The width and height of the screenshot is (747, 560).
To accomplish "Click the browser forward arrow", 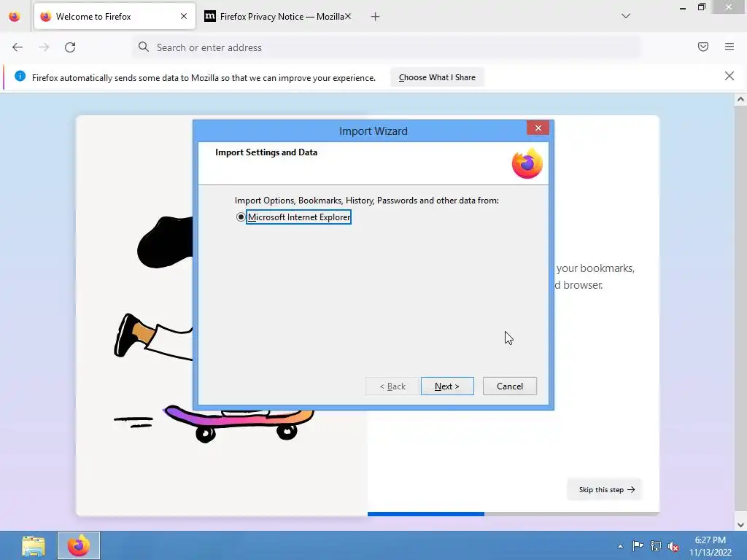I will point(44,47).
